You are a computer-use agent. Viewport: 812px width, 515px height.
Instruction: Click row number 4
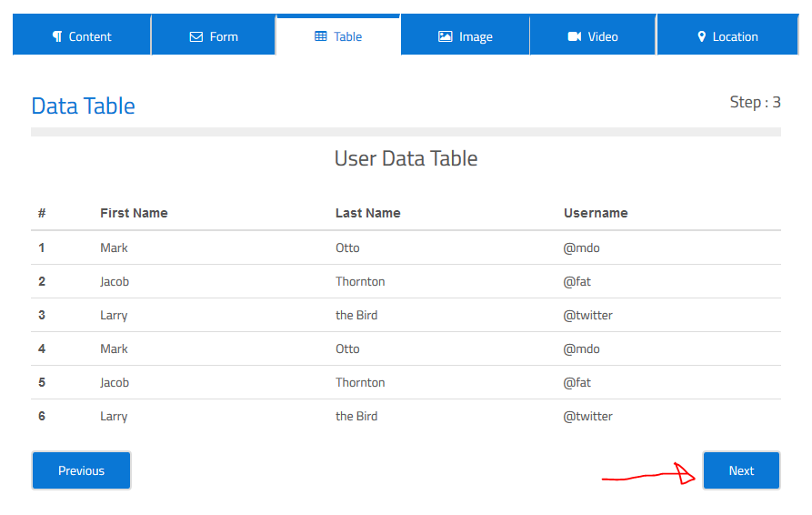point(42,348)
